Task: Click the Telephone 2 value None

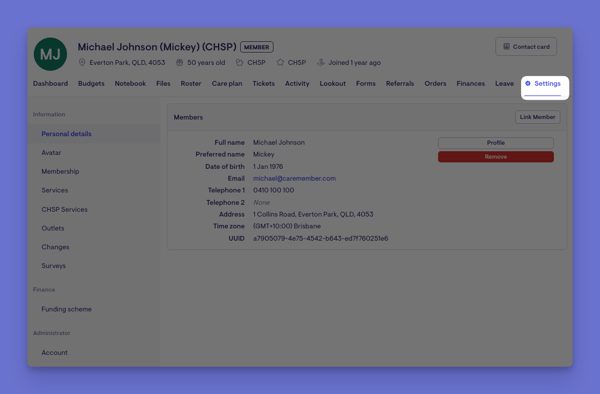Action: pos(261,202)
